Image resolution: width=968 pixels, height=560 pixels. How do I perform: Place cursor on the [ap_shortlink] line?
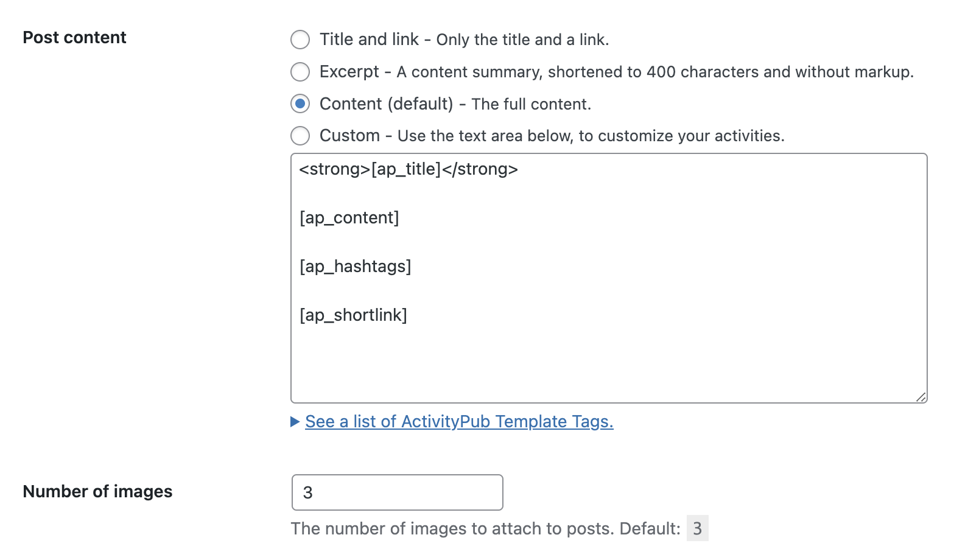[353, 315]
